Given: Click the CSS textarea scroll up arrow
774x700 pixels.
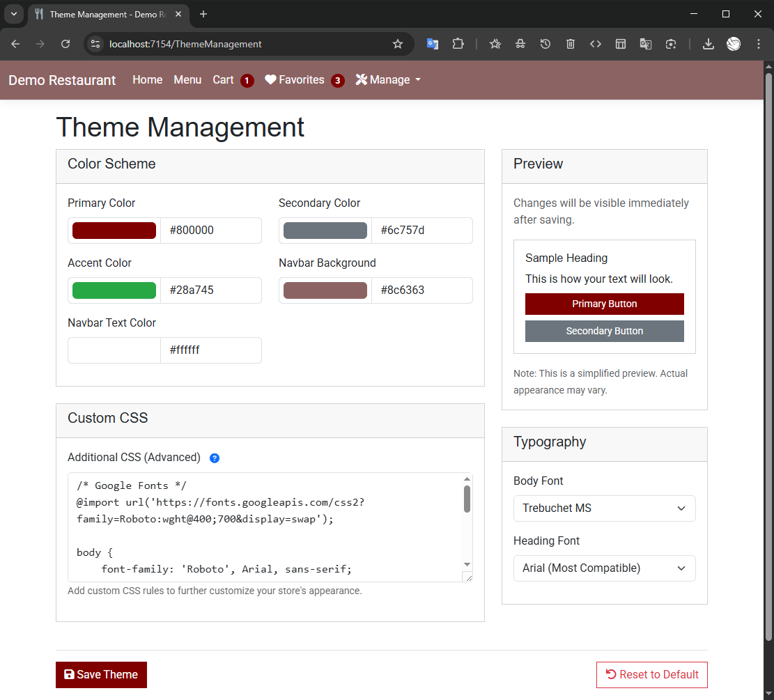Looking at the screenshot, I should [467, 479].
